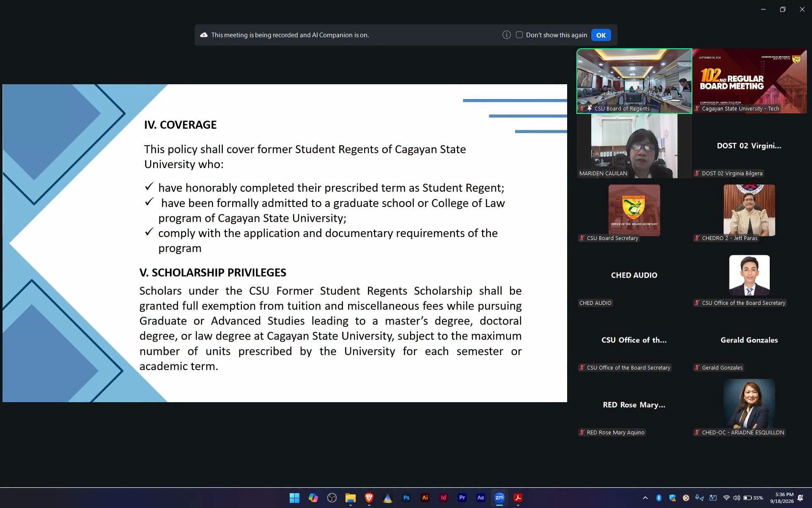Open the Windows Start menu
This screenshot has width=812, height=508.
tap(294, 498)
